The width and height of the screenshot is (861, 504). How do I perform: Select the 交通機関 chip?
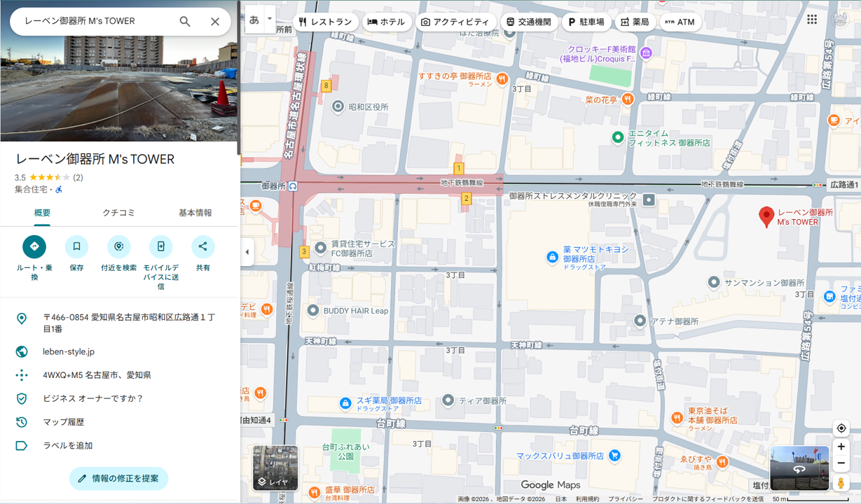pyautogui.click(x=529, y=22)
